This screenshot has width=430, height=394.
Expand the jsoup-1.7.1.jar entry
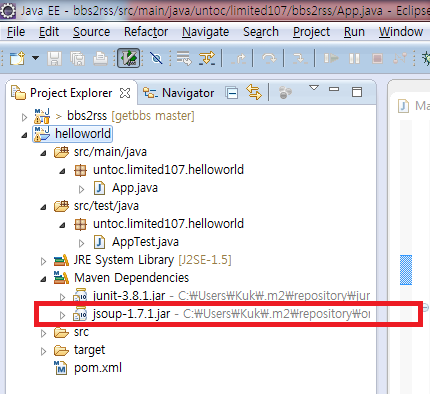click(x=62, y=315)
